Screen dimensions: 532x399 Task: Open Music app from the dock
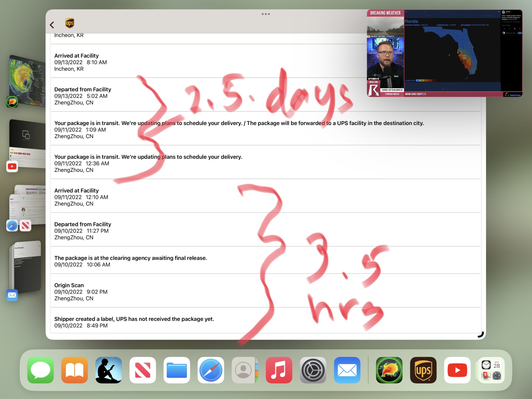pos(279,370)
